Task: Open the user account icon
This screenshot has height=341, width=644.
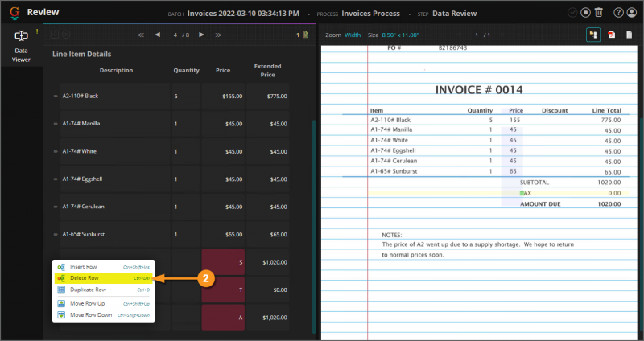Action: coord(631,13)
